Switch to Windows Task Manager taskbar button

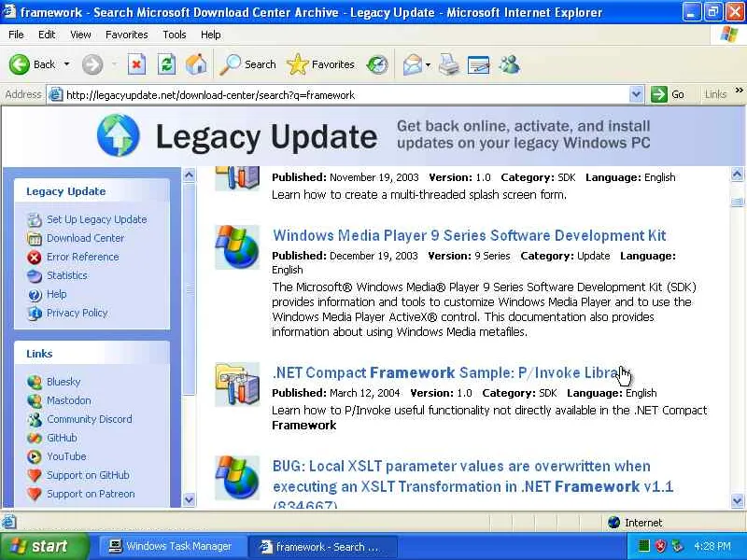coord(172,547)
